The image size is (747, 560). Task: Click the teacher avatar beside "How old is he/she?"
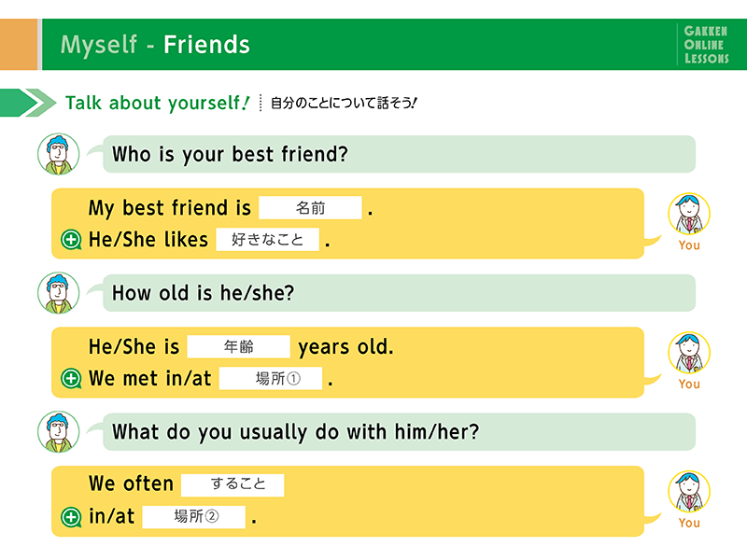pyautogui.click(x=58, y=293)
